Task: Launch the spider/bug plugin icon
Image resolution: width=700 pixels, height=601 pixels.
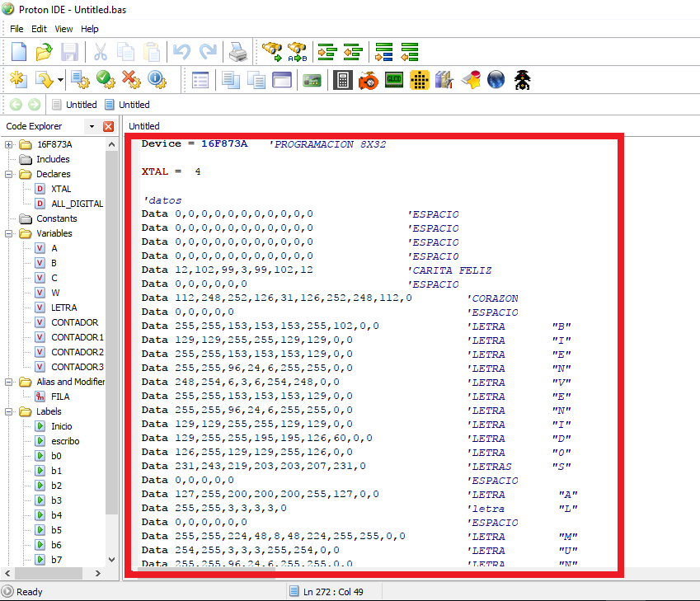Action: 522,80
